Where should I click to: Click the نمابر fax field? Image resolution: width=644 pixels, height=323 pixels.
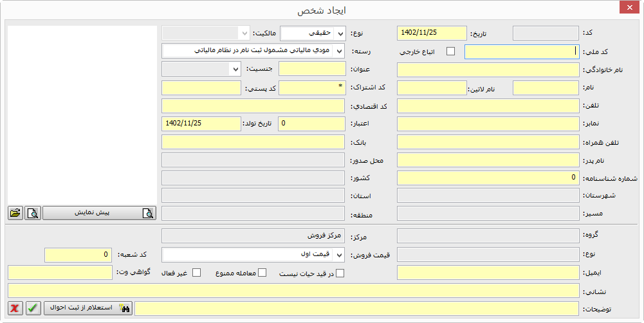[x=488, y=124]
